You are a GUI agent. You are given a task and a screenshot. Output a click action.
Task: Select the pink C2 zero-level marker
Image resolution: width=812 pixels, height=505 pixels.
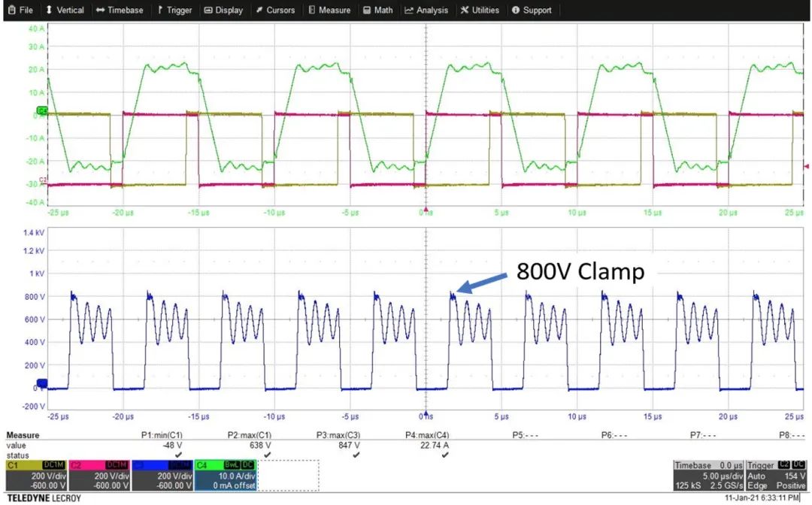[43, 180]
